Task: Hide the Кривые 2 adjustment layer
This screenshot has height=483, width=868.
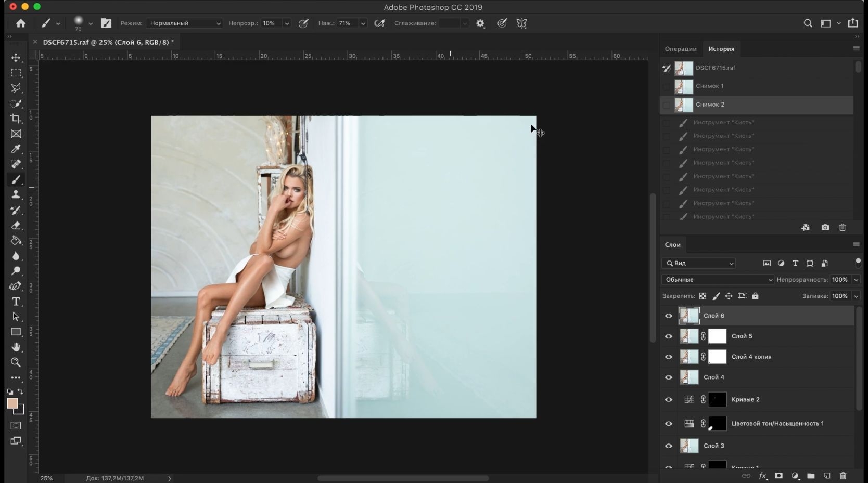Action: pos(669,400)
